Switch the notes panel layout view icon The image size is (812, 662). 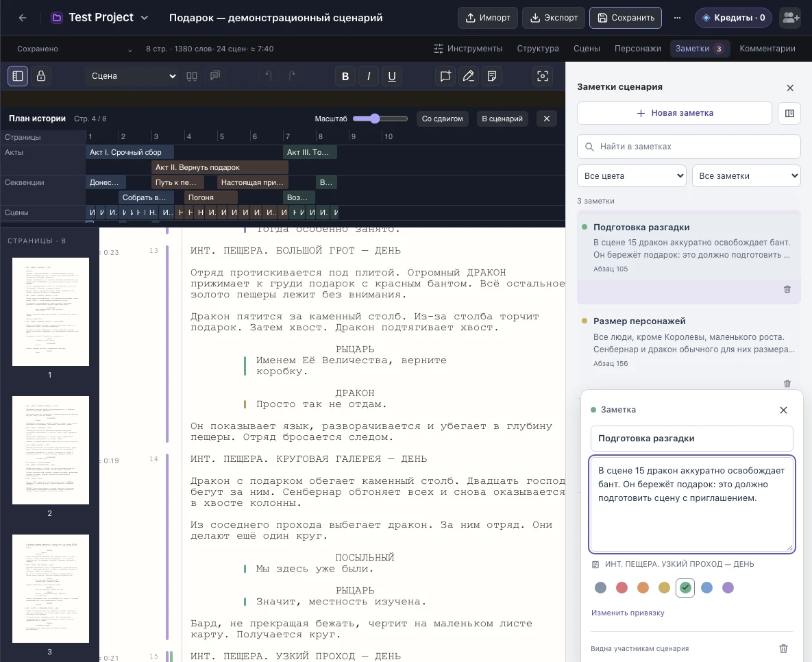point(789,113)
